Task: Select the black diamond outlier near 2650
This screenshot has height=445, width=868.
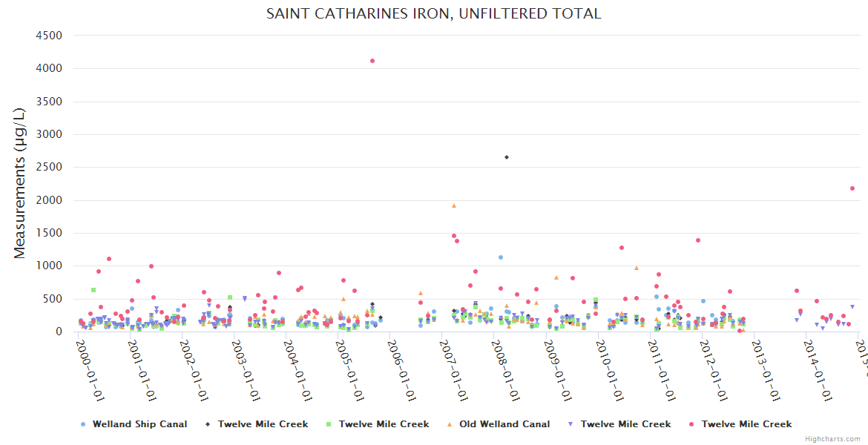Action: (506, 157)
